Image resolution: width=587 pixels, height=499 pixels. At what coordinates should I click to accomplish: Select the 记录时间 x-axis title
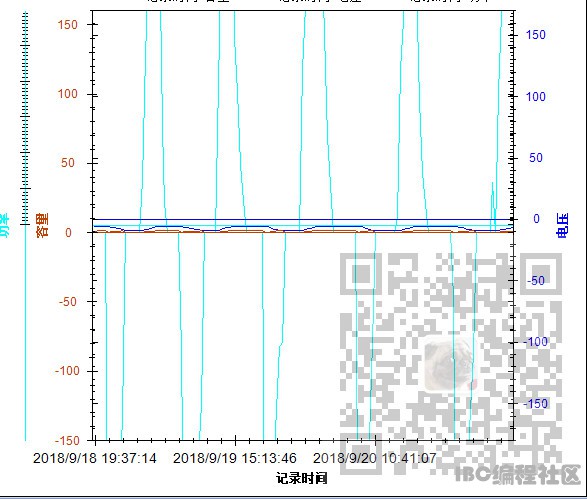click(x=302, y=478)
